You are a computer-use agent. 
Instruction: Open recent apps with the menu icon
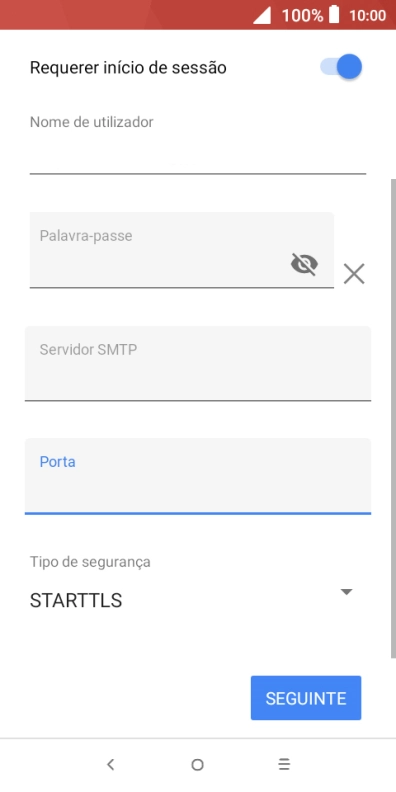(x=284, y=765)
